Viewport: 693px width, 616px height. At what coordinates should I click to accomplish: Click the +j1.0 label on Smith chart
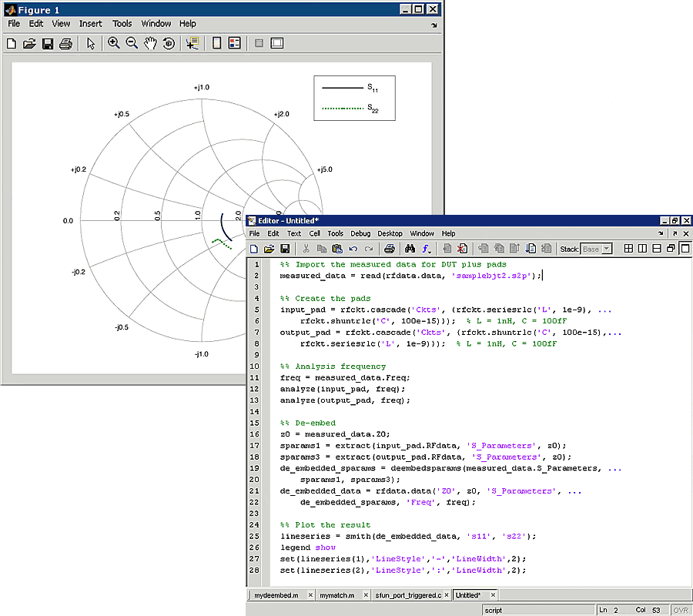pos(202,87)
